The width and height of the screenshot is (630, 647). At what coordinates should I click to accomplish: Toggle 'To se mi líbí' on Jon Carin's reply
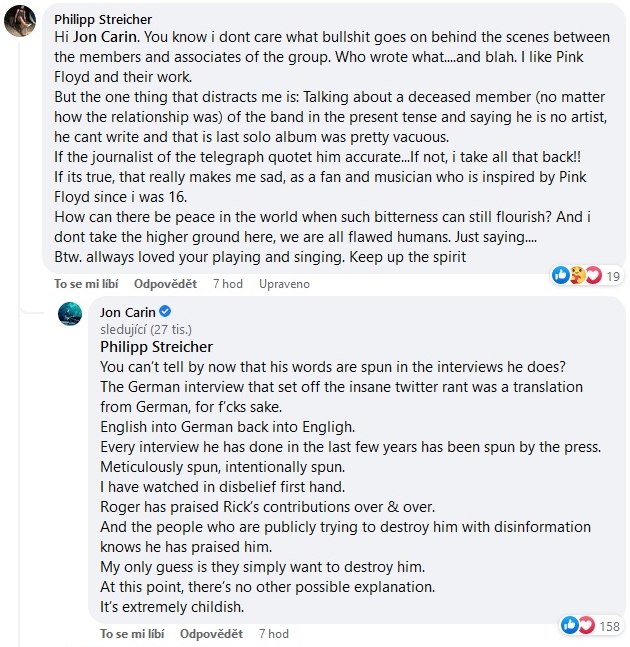point(134,634)
